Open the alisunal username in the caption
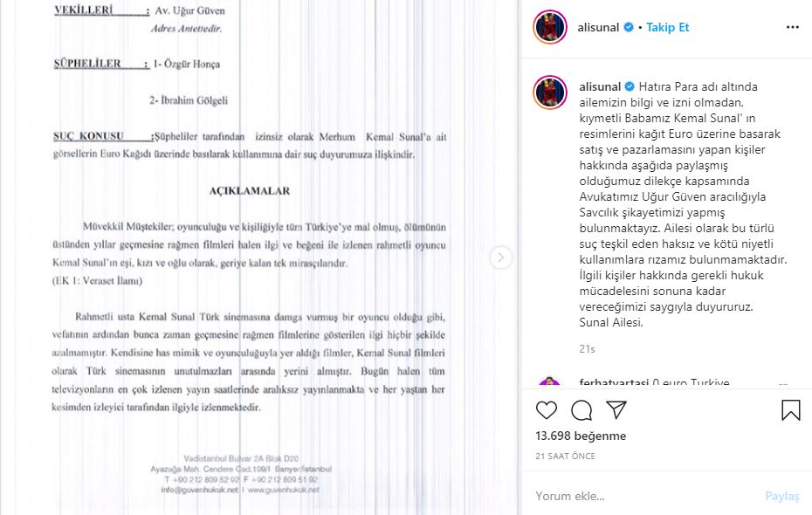This screenshot has width=812, height=515. (x=600, y=86)
